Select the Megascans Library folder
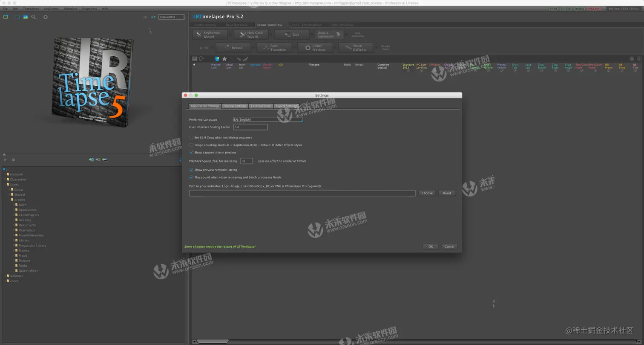 (x=32, y=246)
